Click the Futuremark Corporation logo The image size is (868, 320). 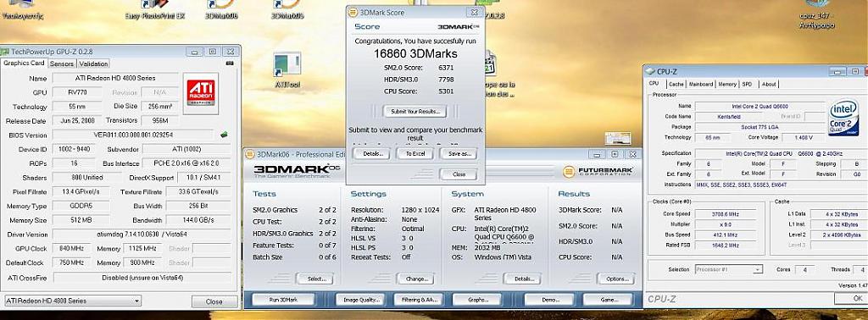[x=598, y=171]
